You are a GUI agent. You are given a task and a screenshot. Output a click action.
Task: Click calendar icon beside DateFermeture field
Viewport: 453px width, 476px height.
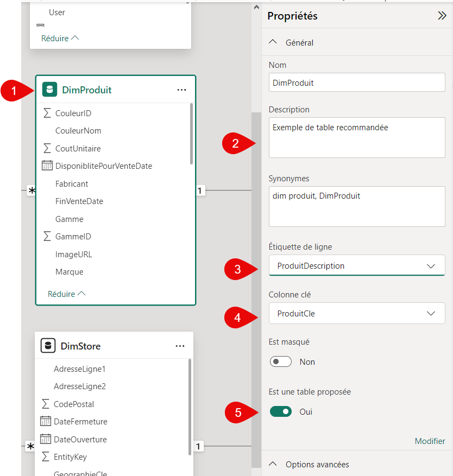point(46,422)
